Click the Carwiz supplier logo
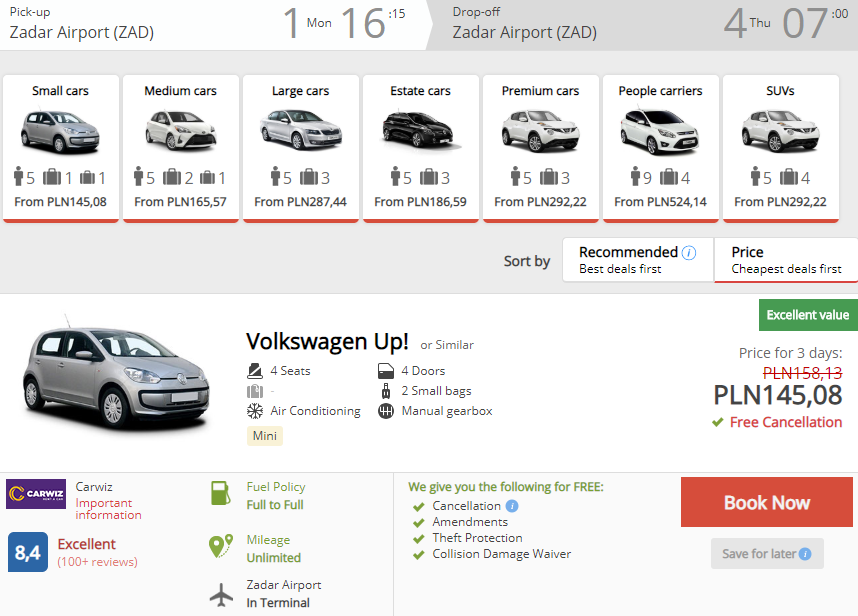The width and height of the screenshot is (858, 616). (x=36, y=494)
